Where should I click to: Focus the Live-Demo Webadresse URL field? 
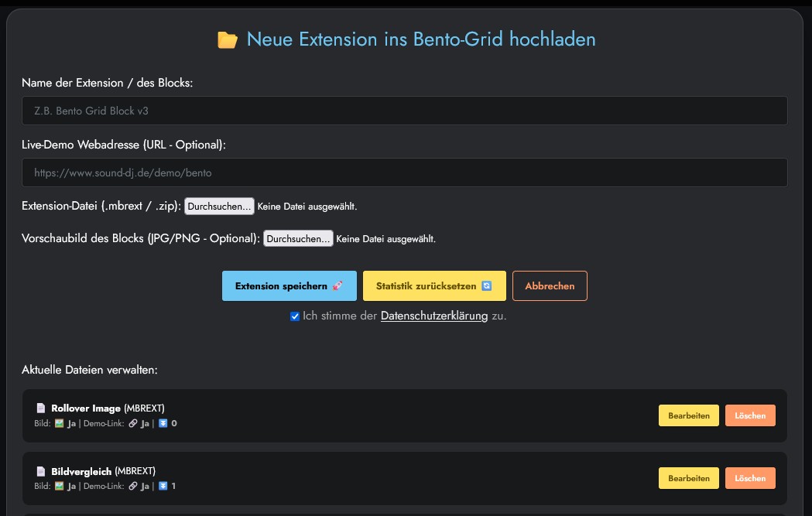click(x=404, y=173)
